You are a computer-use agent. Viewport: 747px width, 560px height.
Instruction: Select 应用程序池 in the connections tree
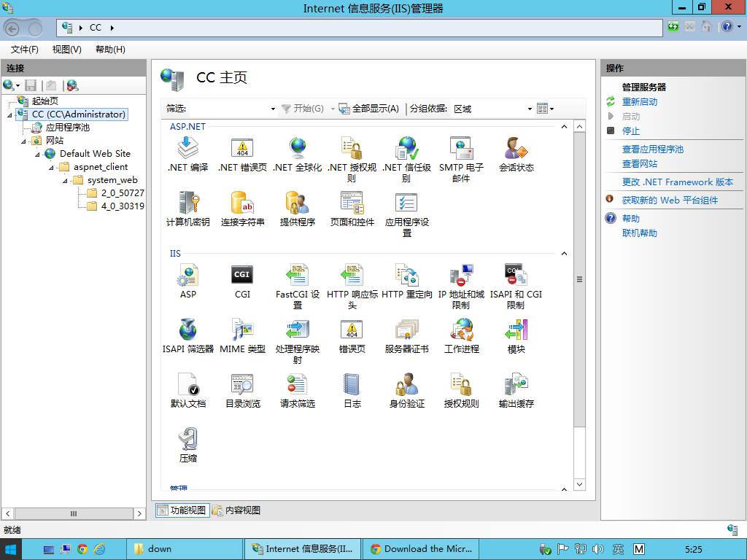pyautogui.click(x=68, y=128)
